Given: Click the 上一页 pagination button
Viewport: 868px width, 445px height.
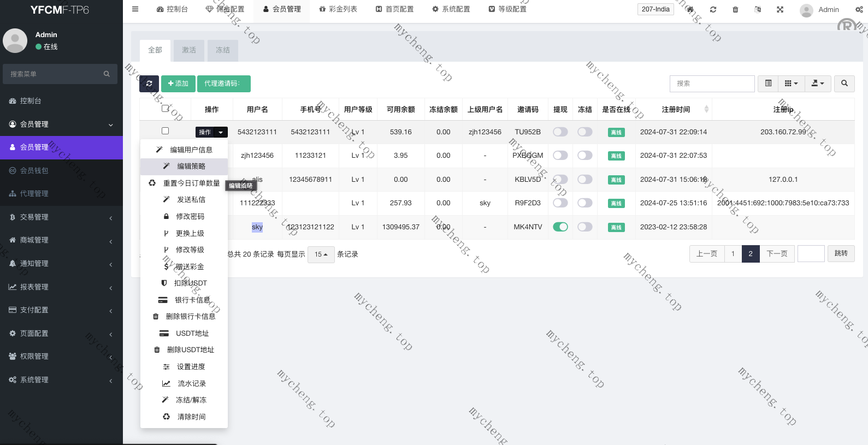Looking at the screenshot, I should point(706,254).
